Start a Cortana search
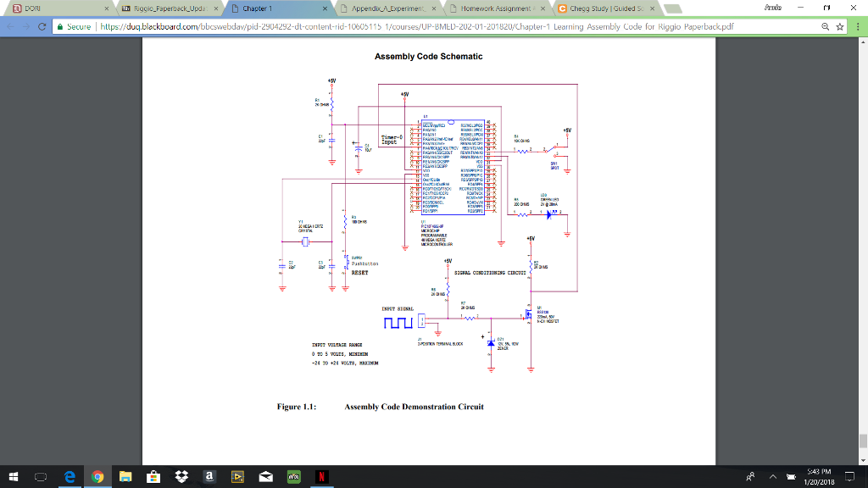Screen dimensions: 868x488 14,477
